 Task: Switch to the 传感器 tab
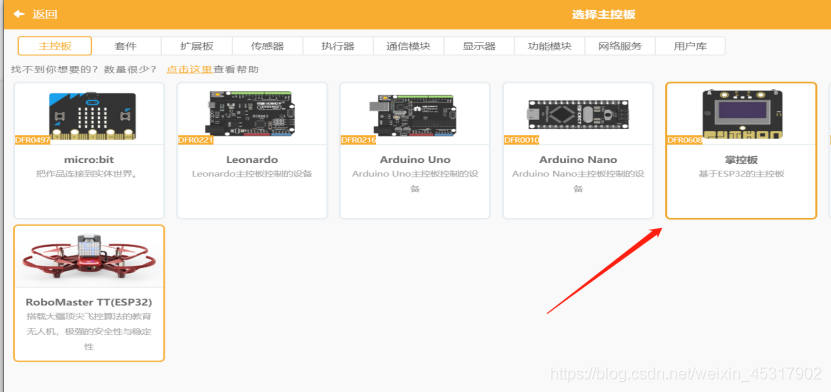click(268, 46)
